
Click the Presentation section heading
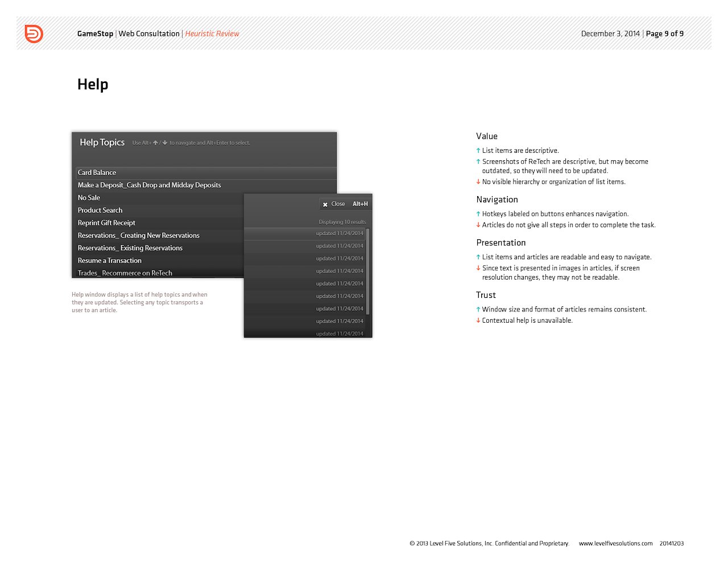(x=501, y=243)
